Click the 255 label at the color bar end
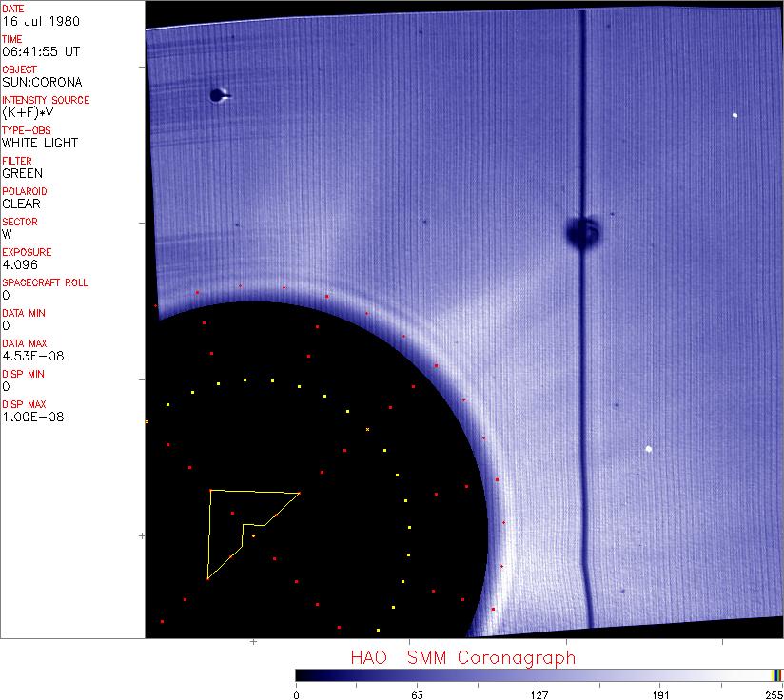 (x=773, y=693)
